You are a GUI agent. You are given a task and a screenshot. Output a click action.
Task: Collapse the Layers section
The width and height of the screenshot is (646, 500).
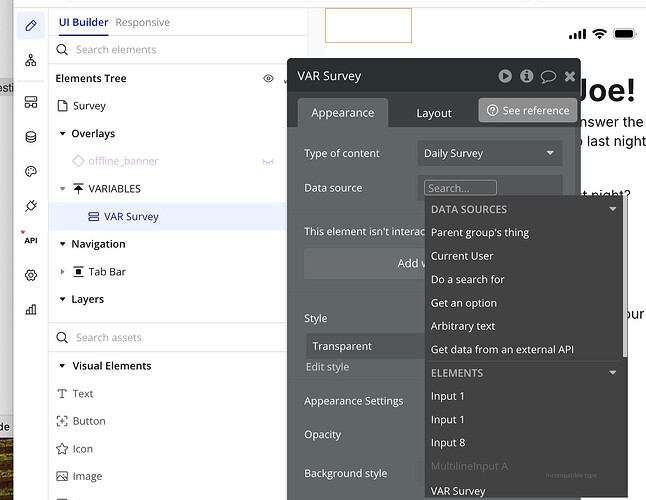click(x=63, y=299)
